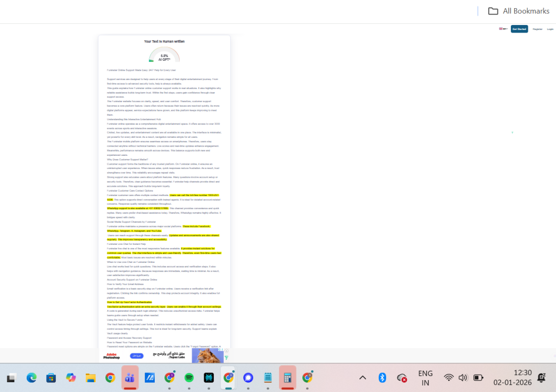Toggle Bluetooth from the system tray

pos(382,378)
